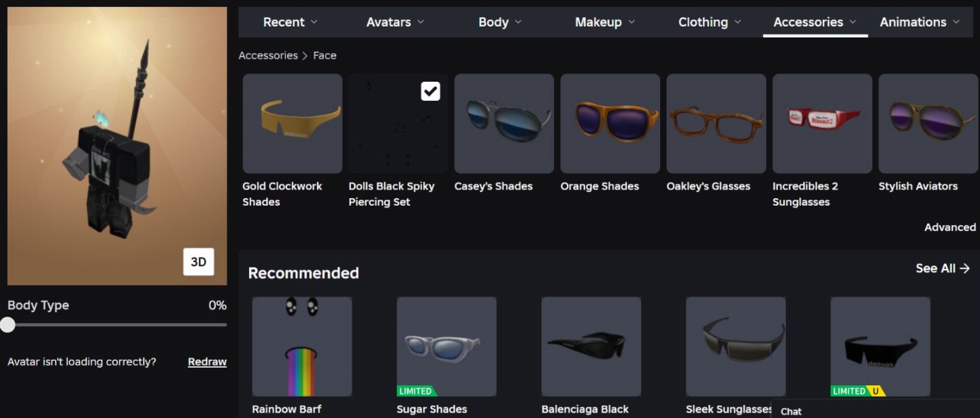Click the Recommended section heading

pos(304,273)
